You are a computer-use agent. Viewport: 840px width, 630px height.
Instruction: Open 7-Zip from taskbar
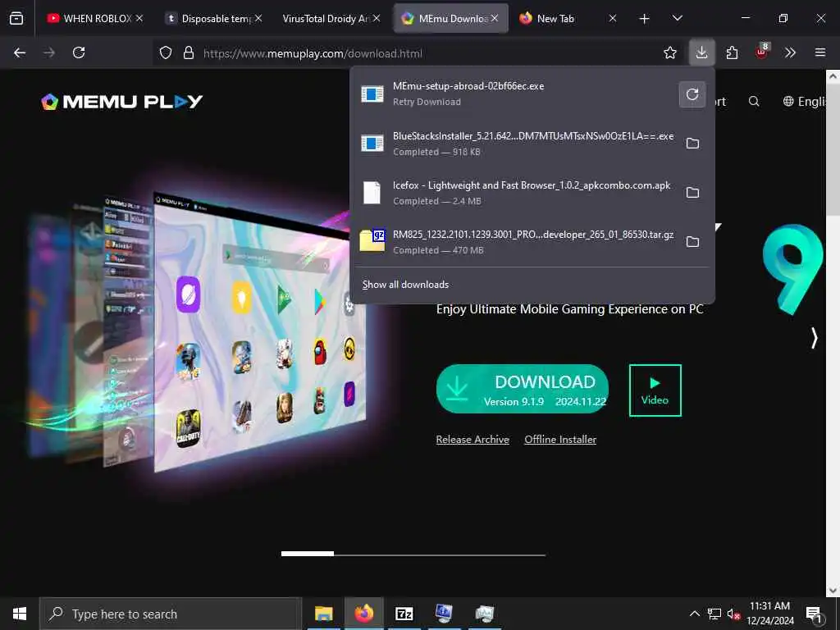click(404, 614)
